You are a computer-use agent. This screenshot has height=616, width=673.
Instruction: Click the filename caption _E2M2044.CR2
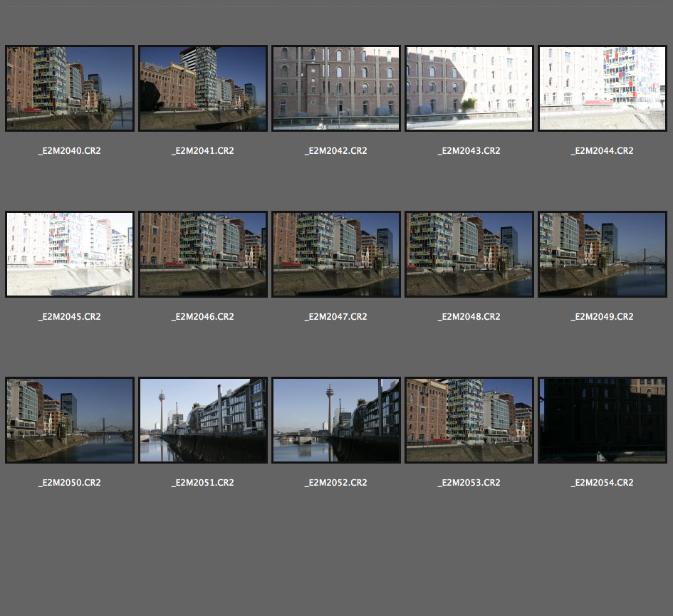602,151
